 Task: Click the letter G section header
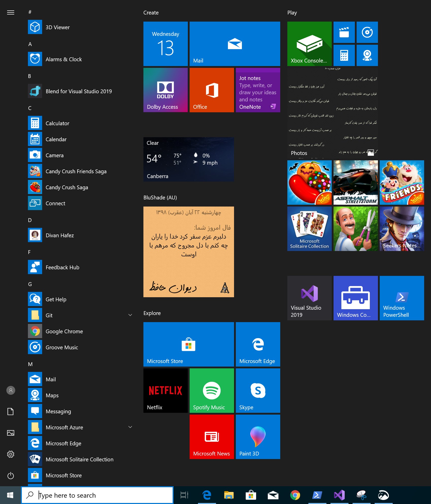coord(30,284)
